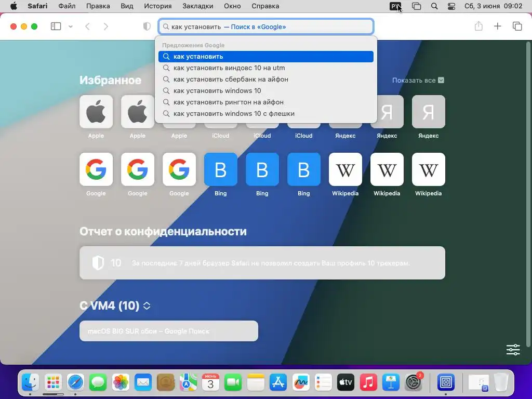Open the Файл menu
This screenshot has height=399, width=532.
[67, 6]
